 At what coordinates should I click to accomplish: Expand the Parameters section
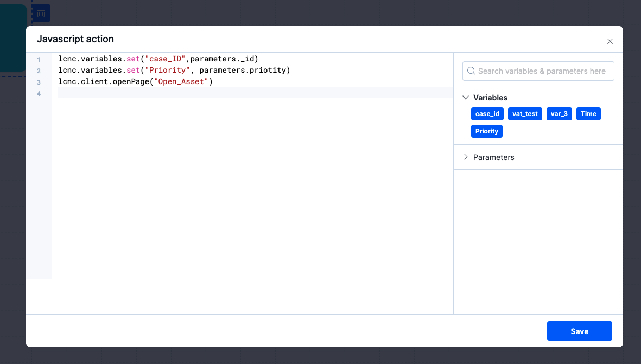465,157
